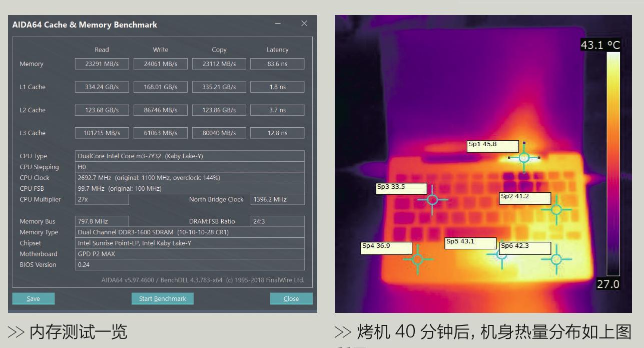Click the Close button of the benchmark dialog
644x348 pixels.
coord(291,298)
